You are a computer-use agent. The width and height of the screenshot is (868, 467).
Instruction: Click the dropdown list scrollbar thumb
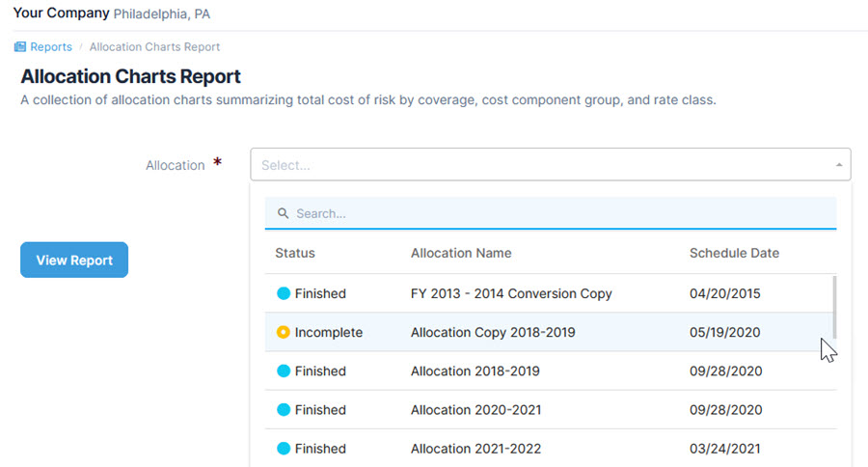834,307
